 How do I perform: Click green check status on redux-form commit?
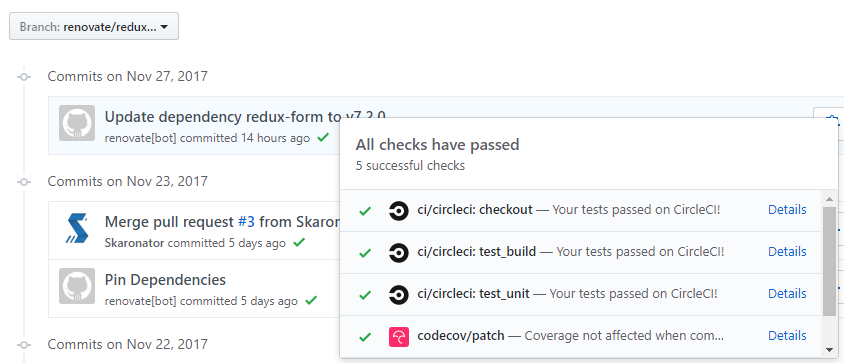[323, 138]
